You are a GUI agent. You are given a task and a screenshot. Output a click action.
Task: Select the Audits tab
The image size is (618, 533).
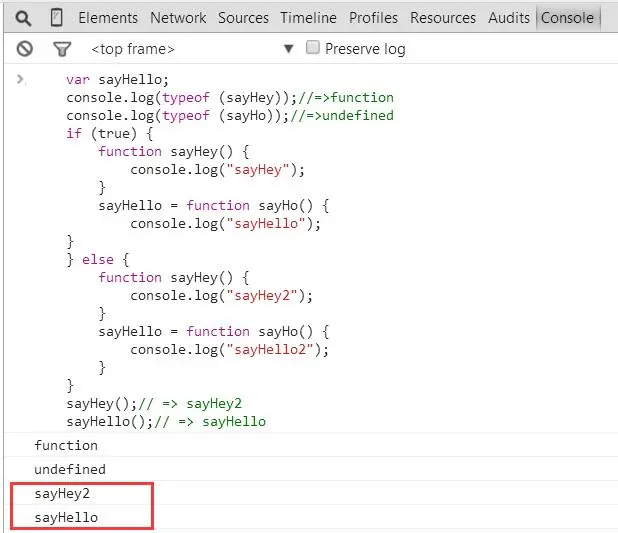pos(509,18)
